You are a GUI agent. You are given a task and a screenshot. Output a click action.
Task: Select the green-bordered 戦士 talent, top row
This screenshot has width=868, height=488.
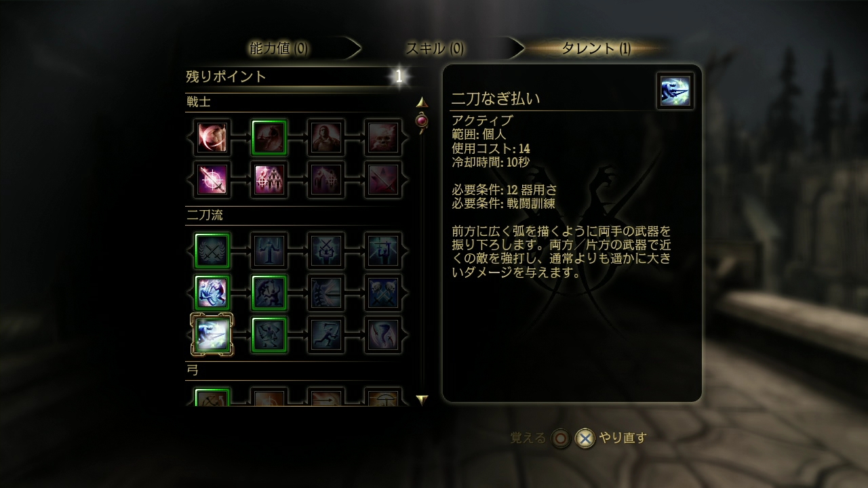[x=269, y=138]
